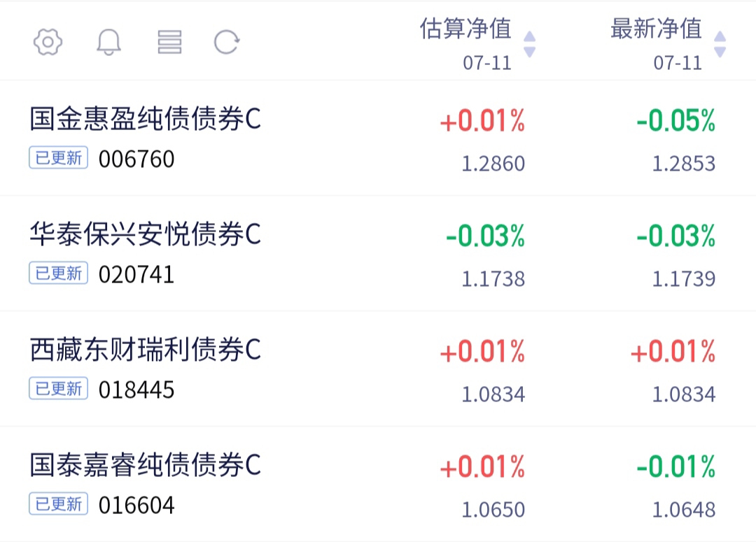Open the settings gear icon

(48, 42)
